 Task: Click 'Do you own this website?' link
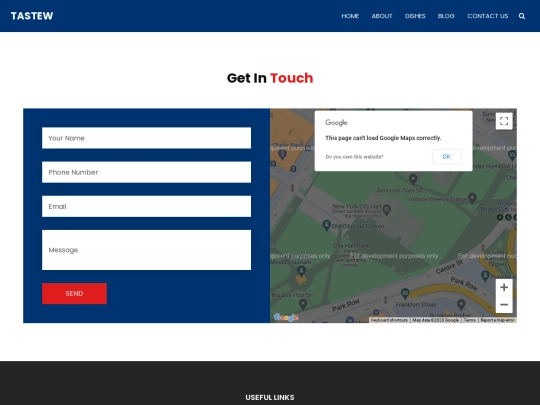(x=354, y=157)
